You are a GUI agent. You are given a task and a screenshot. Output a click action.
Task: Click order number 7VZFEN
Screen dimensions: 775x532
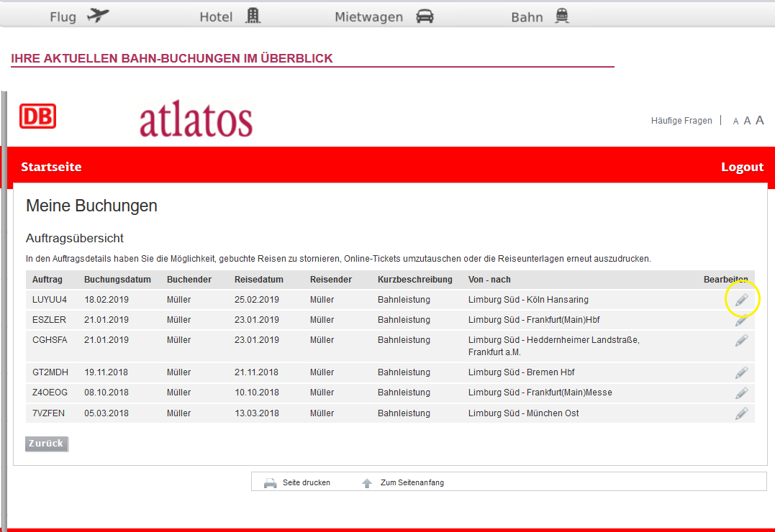point(48,413)
